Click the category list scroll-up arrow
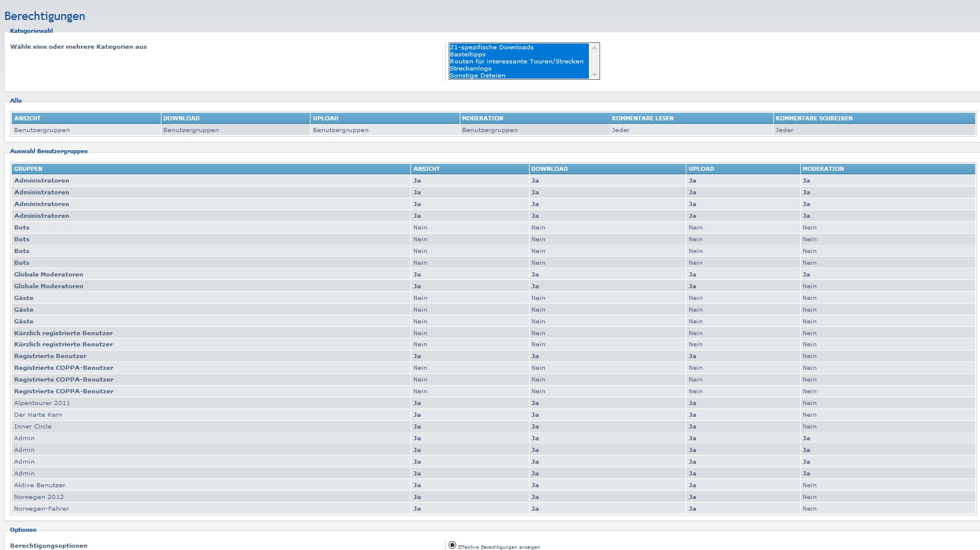The height and width of the screenshot is (550, 980). coord(594,48)
